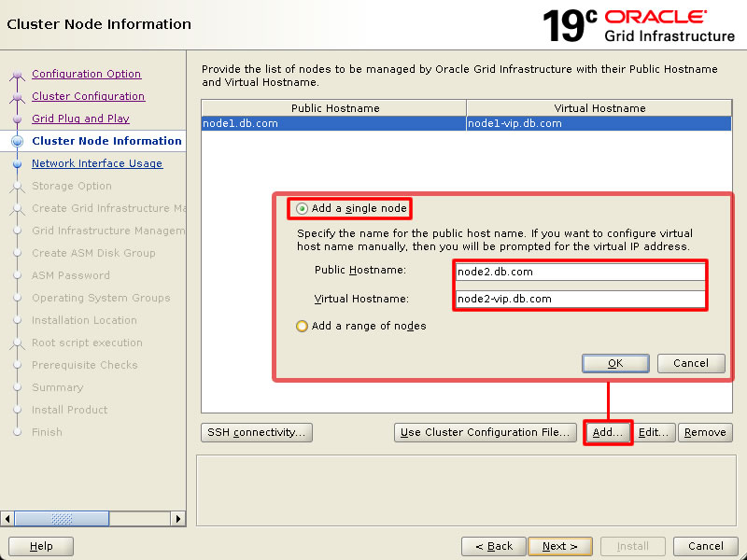Click the Grid Plug and Play step marker icon
747x560 pixels.
point(17,119)
